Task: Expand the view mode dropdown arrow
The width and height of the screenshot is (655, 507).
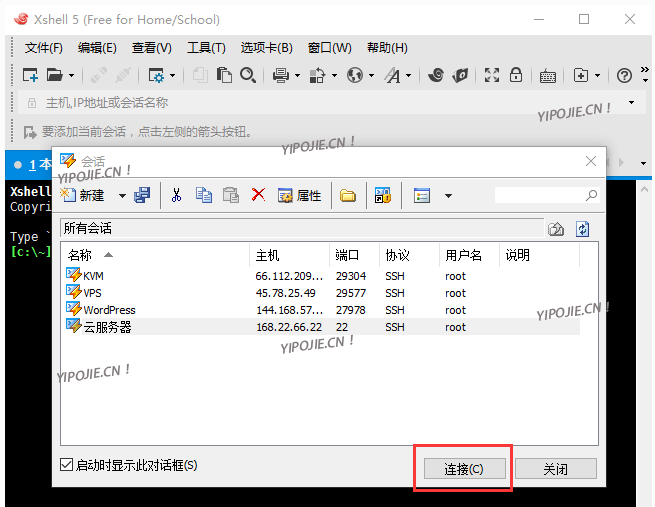Action: 448,195
